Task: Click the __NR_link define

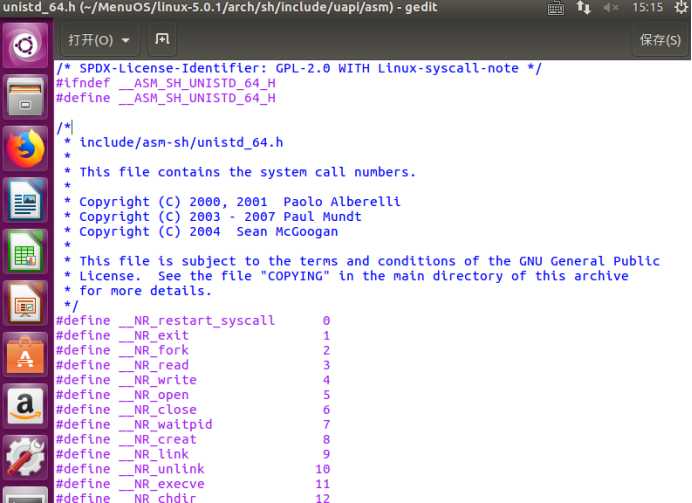Action: [193, 454]
